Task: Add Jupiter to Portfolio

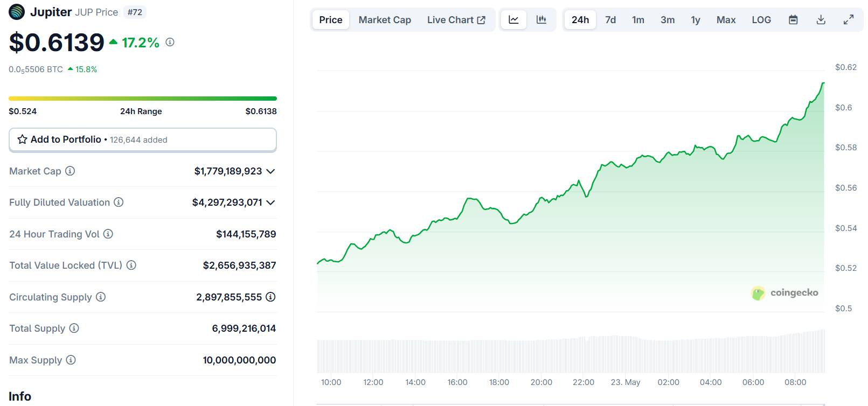Action: [x=143, y=140]
